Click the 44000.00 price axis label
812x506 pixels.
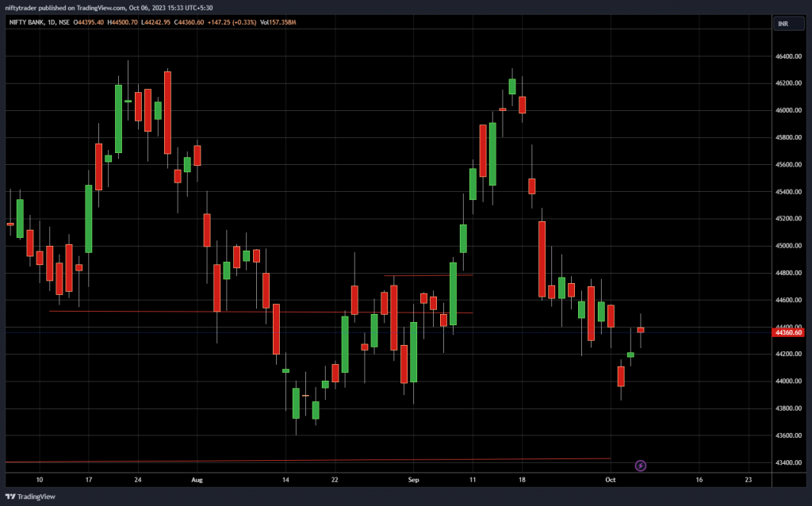(x=788, y=381)
